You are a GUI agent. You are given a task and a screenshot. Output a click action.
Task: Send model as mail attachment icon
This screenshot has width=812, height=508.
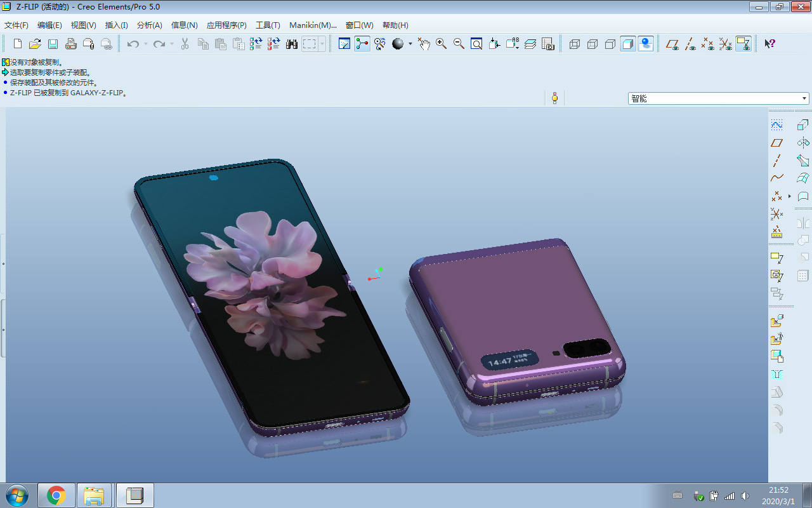[x=89, y=44]
